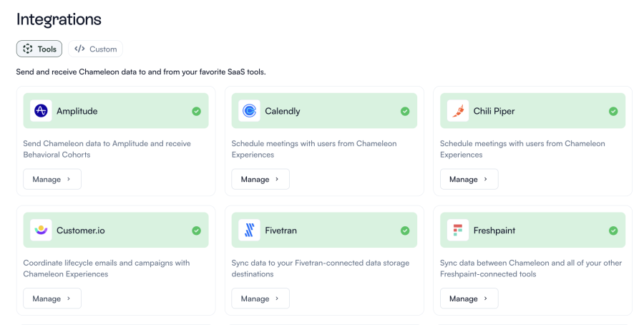Click the Chili Piper pepper icon
The image size is (644, 325).
tap(457, 110)
